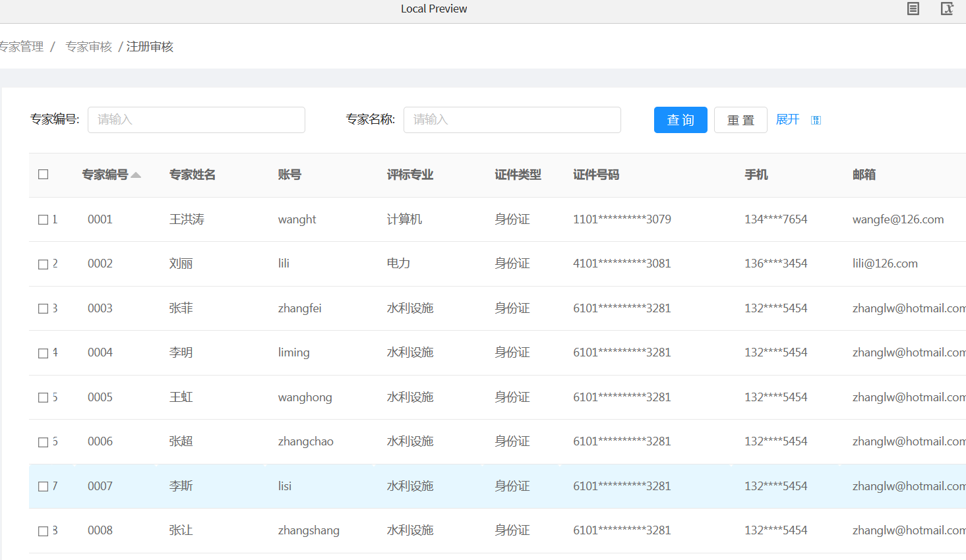Viewport: 966px width, 560px height.
Task: Click the 手机 column header
Action: pos(756,175)
